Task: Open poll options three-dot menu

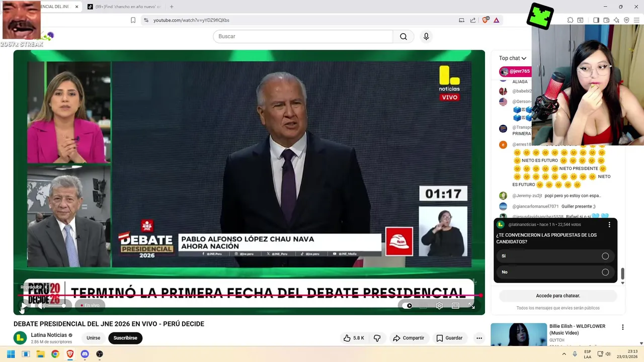Action: [609, 225]
